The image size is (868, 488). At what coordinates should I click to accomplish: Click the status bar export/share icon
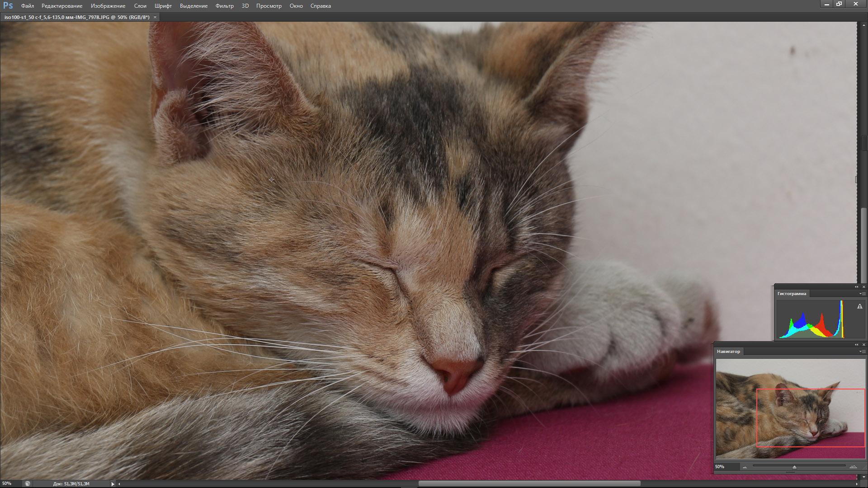28,483
